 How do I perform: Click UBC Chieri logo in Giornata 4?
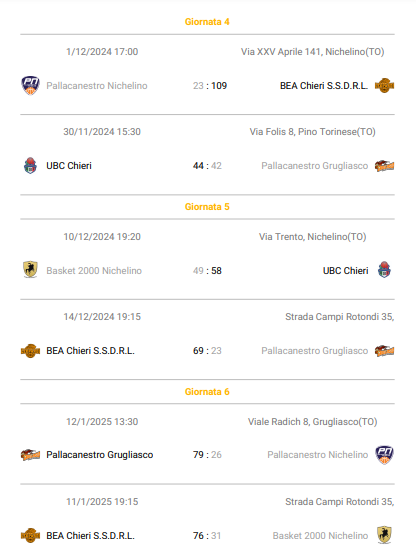pyautogui.click(x=30, y=166)
